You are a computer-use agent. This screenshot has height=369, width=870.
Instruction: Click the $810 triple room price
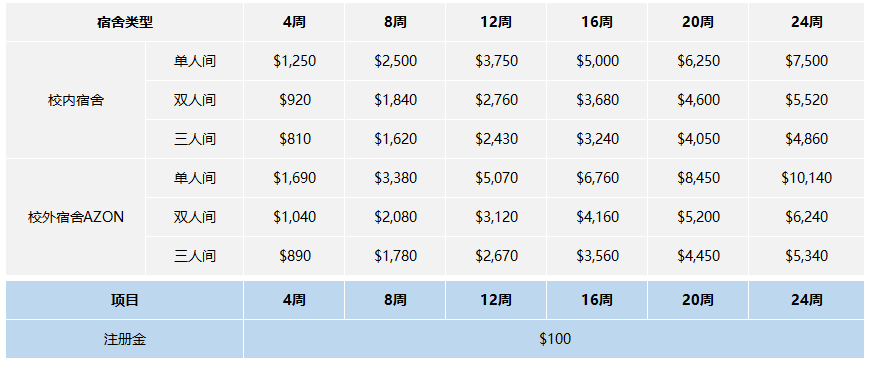coord(294,139)
